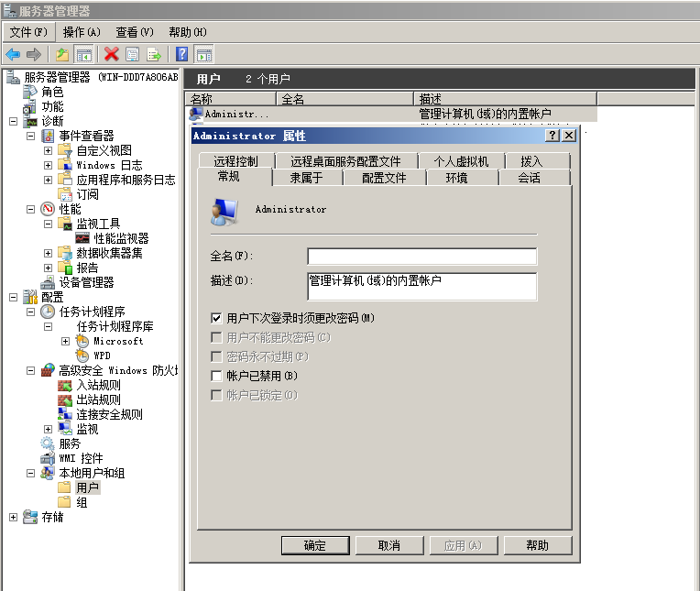The height and width of the screenshot is (591, 700).
Task: Select 订阅 under event viewer
Action: pyautogui.click(x=88, y=194)
